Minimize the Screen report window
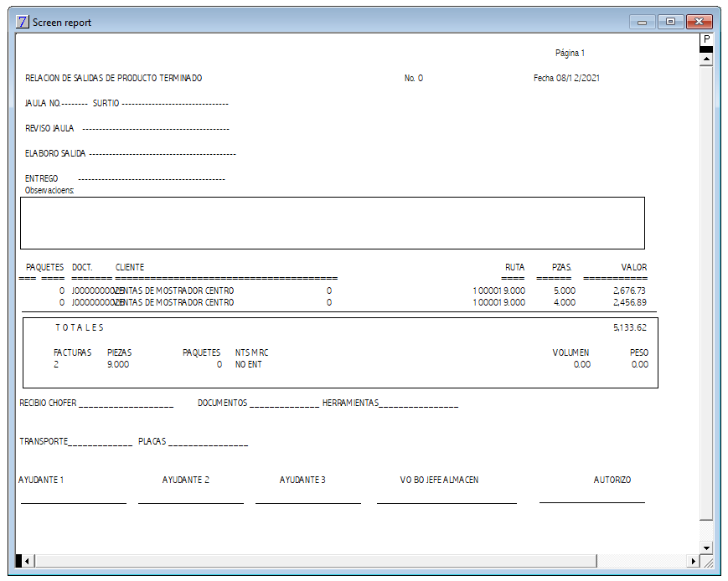The width and height of the screenshot is (728, 581). click(643, 22)
